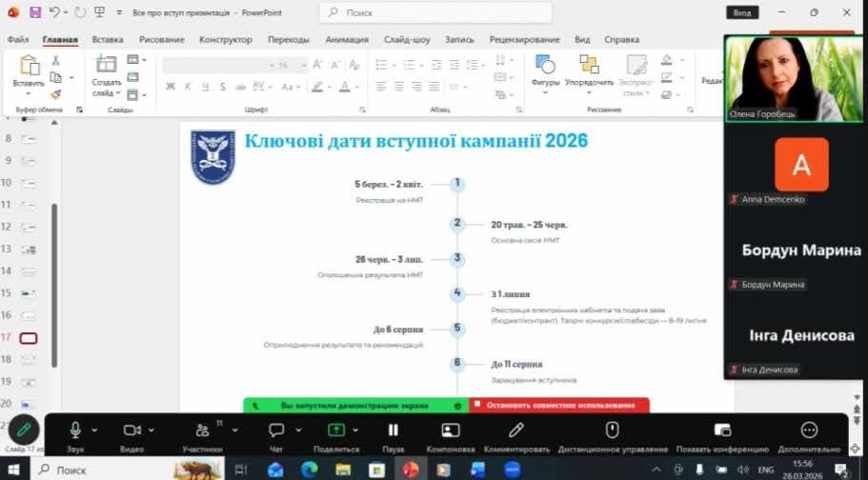Image resolution: width=868 pixels, height=480 pixels.
Task: Click the Компоновка layout icon
Action: coord(451,430)
